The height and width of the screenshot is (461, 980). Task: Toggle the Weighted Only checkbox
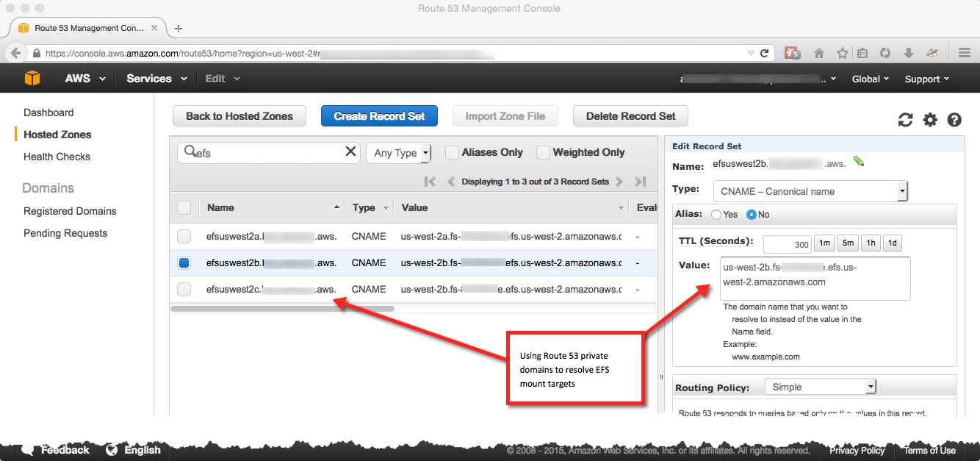[543, 152]
